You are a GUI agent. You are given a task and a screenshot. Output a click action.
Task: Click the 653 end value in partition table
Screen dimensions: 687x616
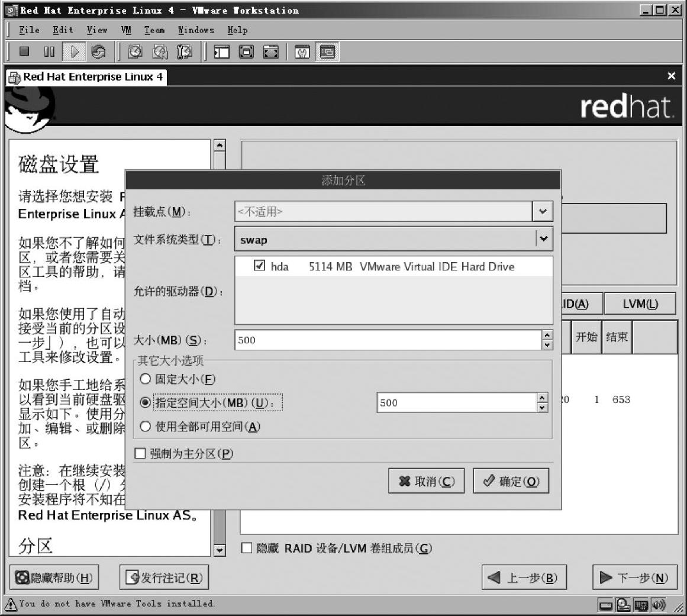click(621, 399)
